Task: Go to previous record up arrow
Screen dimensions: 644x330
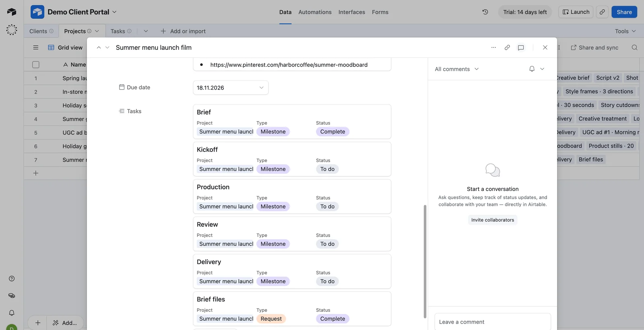Action: pyautogui.click(x=99, y=47)
